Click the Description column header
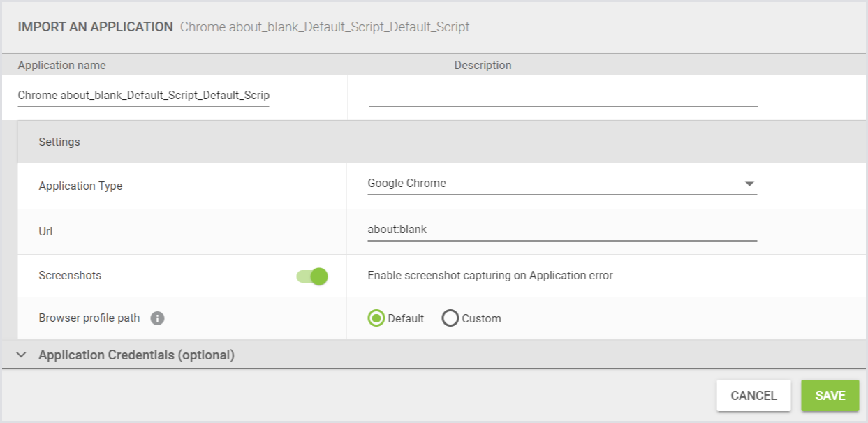Viewport: 868px width, 423px height. click(484, 65)
